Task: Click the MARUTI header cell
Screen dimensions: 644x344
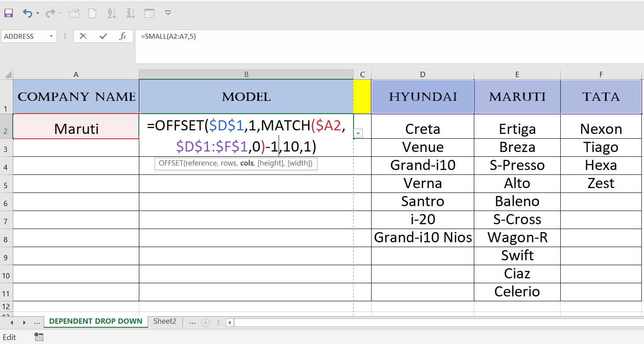Action: [x=517, y=97]
